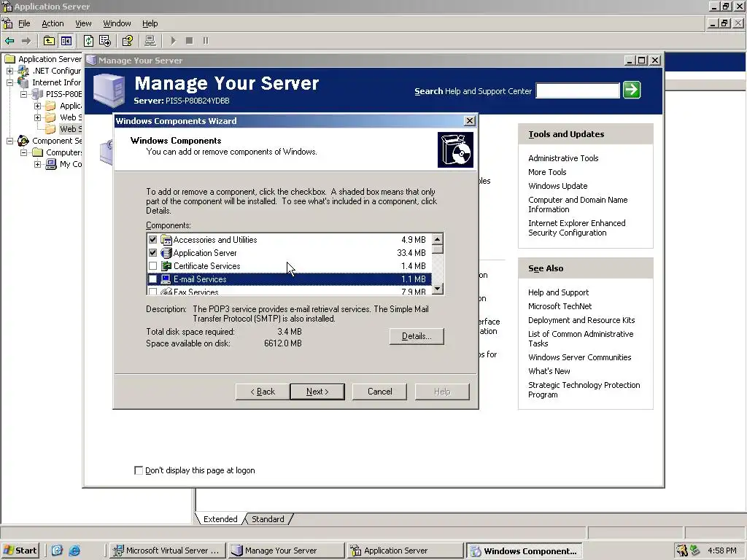Click the Search Help and Support input field
Screen dimensions: 747x560
(578, 90)
